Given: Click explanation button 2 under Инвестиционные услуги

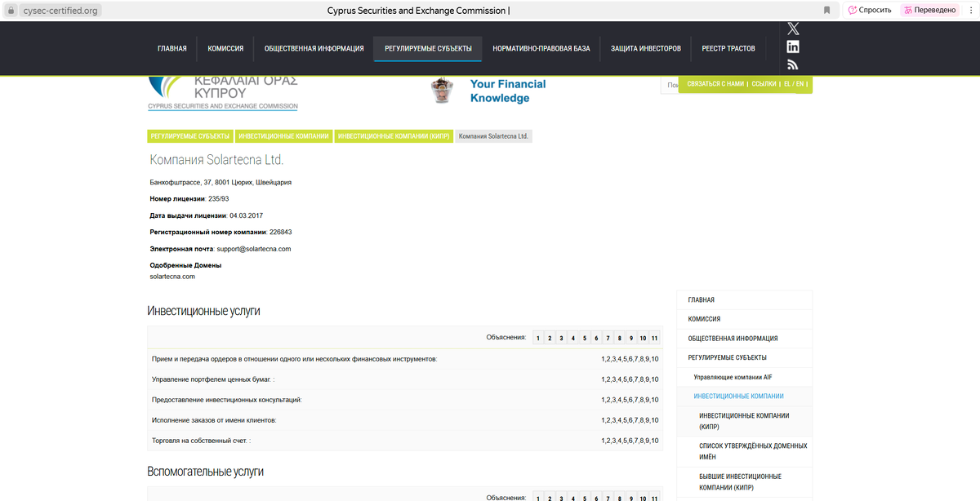Looking at the screenshot, I should 550,338.
